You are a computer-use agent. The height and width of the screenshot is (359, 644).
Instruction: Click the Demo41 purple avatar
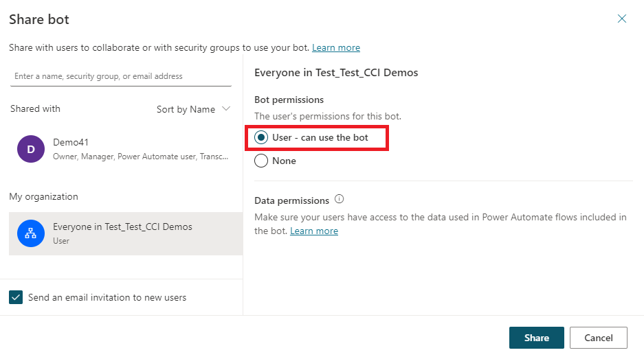coord(31,149)
